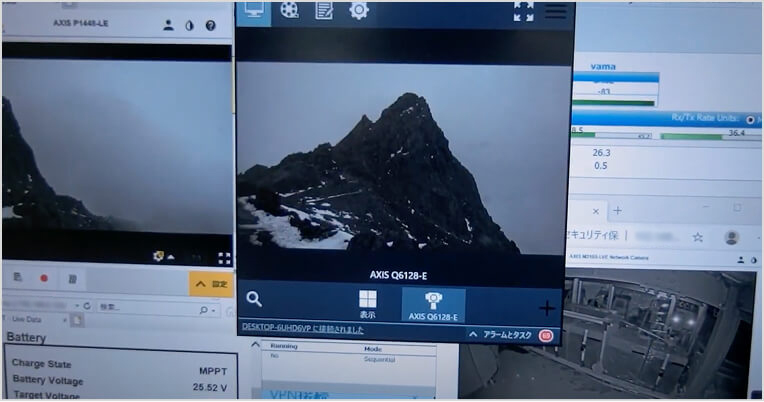The image size is (764, 402).
Task: Click the MPPT value
Action: tap(213, 371)
